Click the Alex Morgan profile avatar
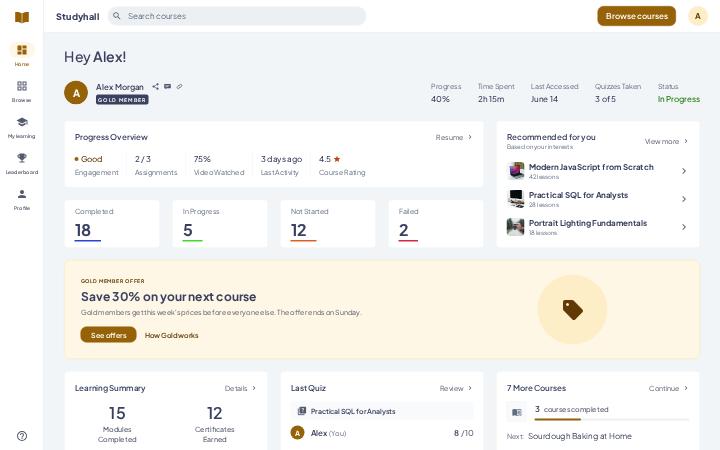720x450 pixels. tap(76, 93)
